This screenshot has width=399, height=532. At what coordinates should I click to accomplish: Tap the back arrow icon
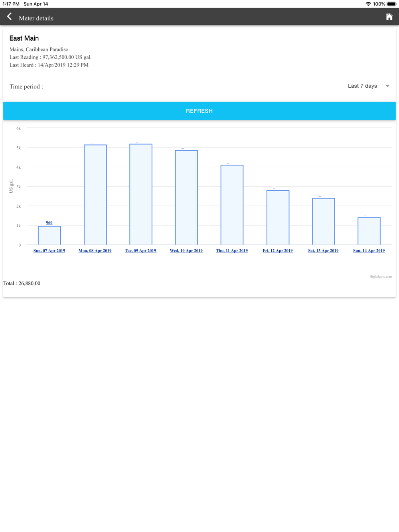10,17
